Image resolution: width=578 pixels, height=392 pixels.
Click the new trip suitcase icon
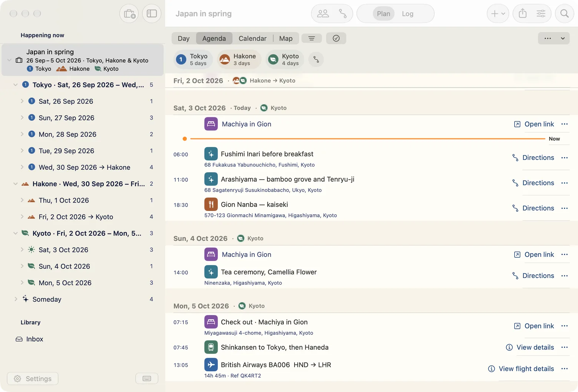point(129,14)
